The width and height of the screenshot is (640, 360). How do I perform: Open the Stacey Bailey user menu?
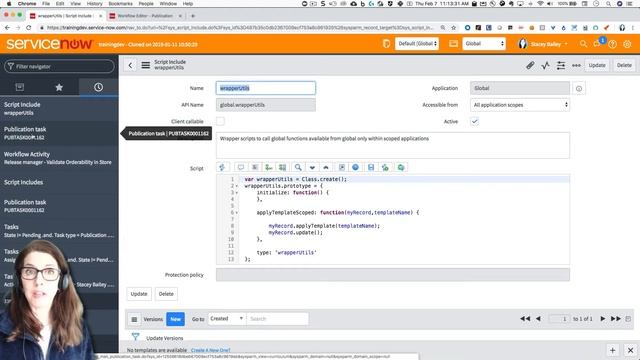click(x=543, y=44)
